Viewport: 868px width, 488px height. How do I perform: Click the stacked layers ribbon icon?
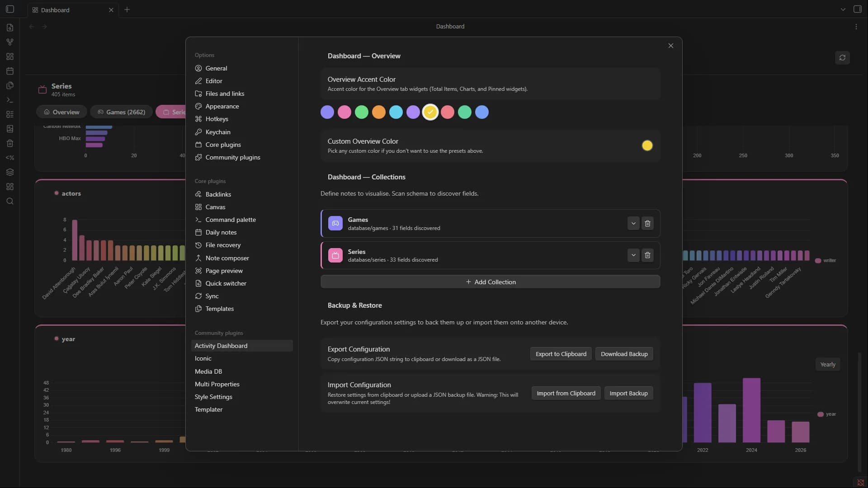[10, 172]
